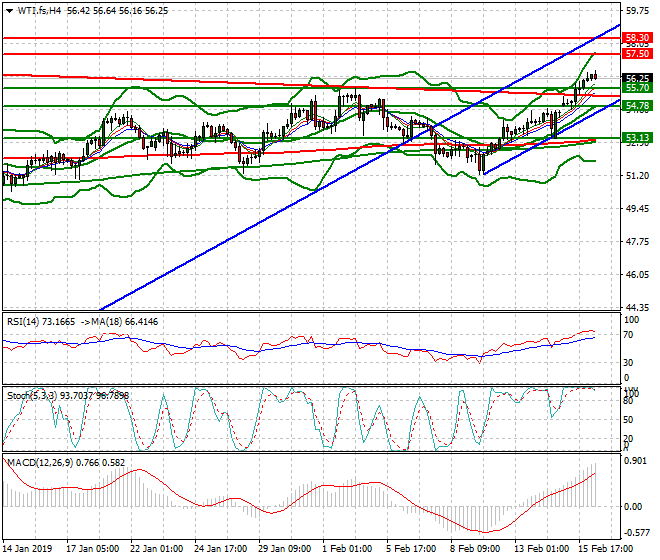Click the 46.05 price axis value
Image resolution: width=660 pixels, height=560 pixels.
[637, 275]
